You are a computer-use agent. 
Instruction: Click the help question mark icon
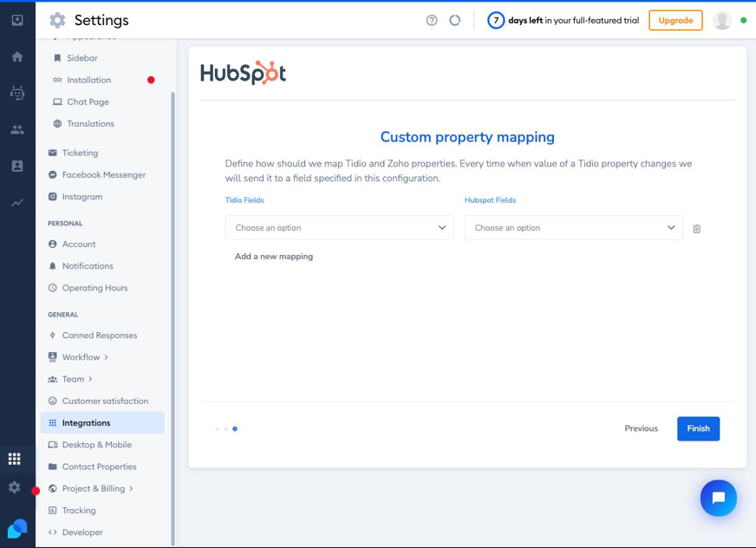click(x=432, y=20)
